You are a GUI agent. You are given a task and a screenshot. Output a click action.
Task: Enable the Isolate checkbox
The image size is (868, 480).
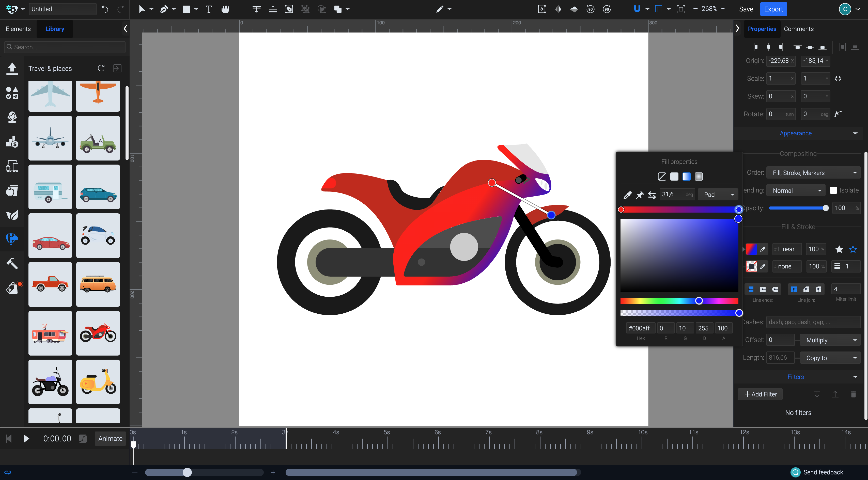833,190
